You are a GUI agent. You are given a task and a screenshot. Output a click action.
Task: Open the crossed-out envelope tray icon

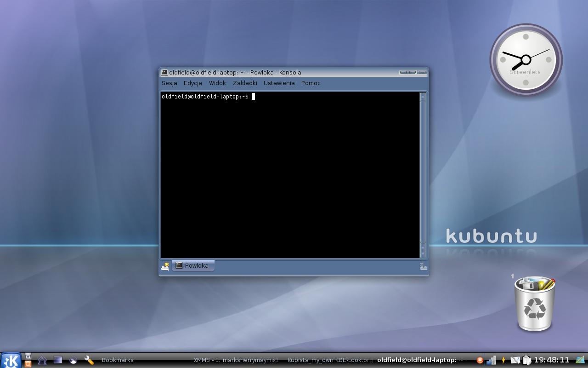515,360
